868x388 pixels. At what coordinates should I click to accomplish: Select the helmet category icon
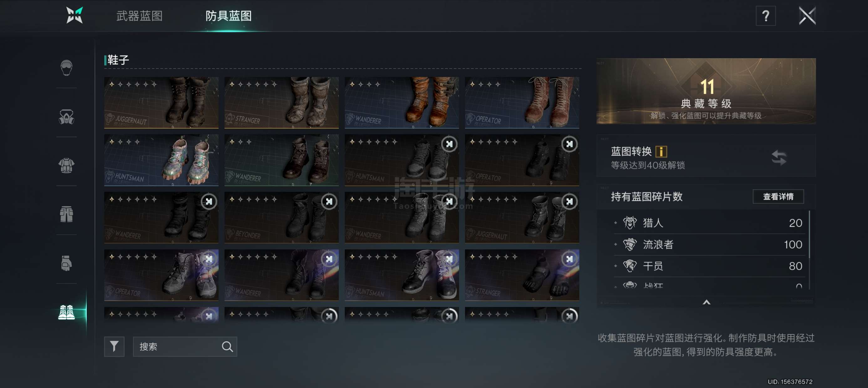click(x=66, y=68)
